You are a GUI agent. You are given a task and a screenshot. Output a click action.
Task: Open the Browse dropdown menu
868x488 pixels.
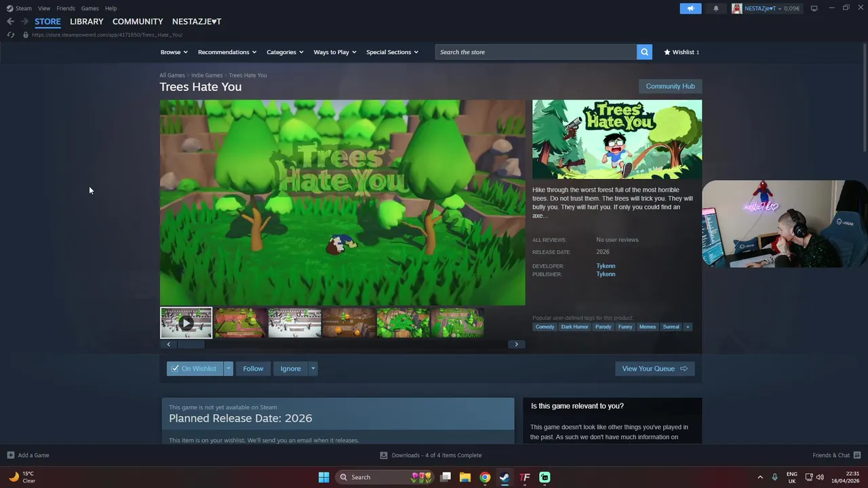coord(174,52)
